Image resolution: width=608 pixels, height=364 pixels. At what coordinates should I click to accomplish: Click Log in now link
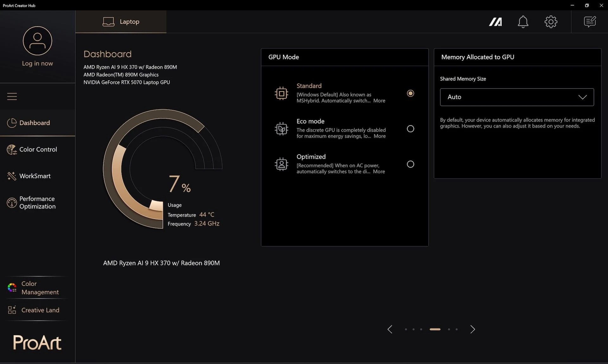click(x=37, y=63)
